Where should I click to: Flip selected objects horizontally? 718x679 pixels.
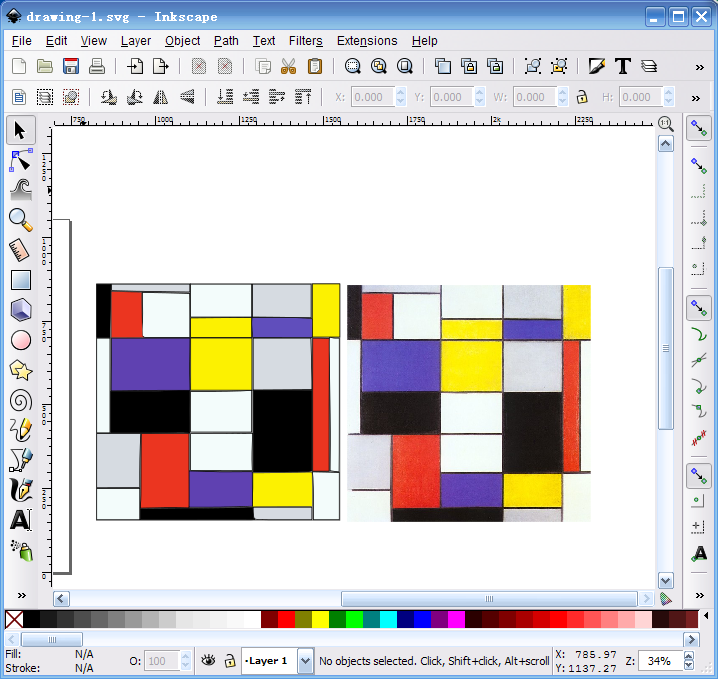coord(161,97)
